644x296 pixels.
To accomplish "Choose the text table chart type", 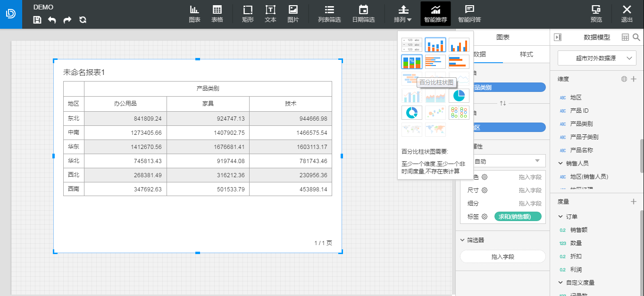I will [412, 45].
